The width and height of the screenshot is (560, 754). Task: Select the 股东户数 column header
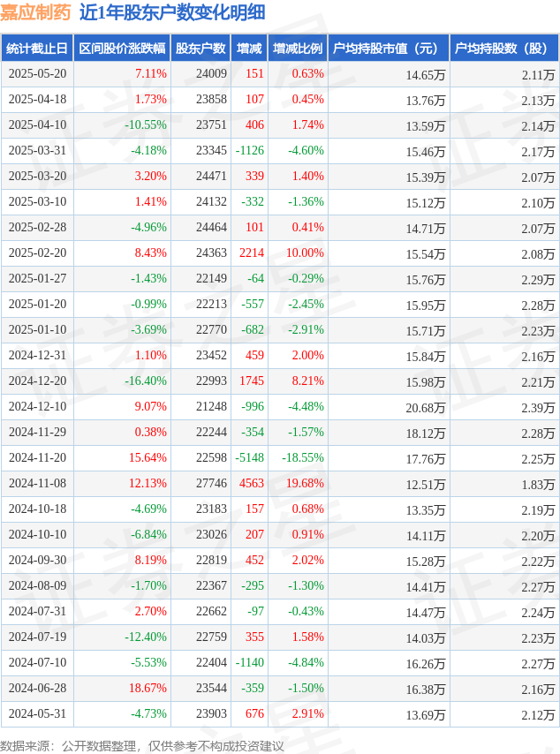(x=201, y=48)
